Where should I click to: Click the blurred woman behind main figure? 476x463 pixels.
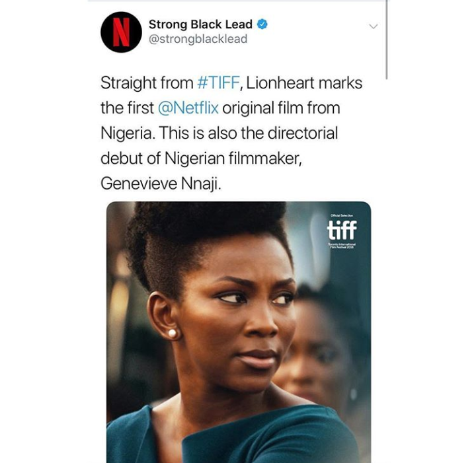(322, 349)
